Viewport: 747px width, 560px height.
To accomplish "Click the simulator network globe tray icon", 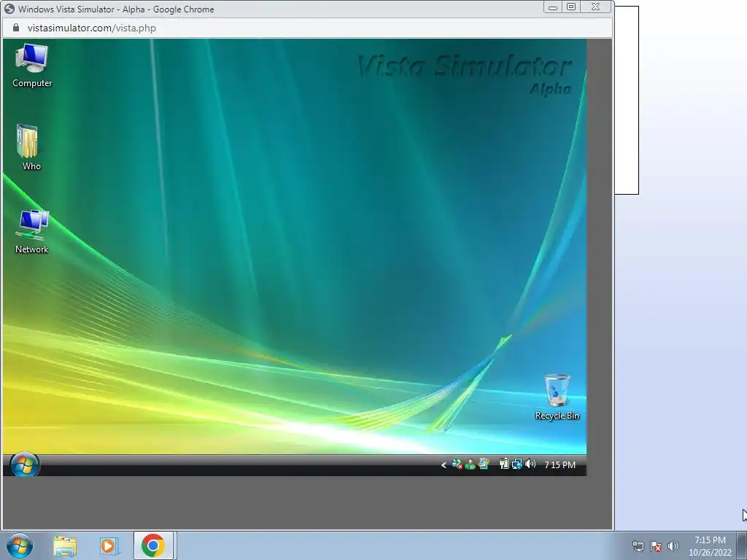I will pos(517,464).
